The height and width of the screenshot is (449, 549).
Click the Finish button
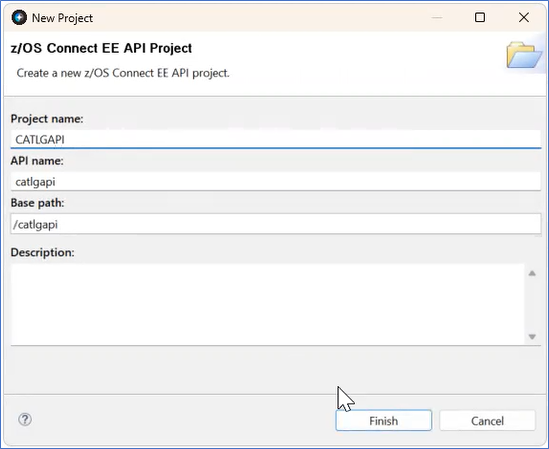(383, 420)
